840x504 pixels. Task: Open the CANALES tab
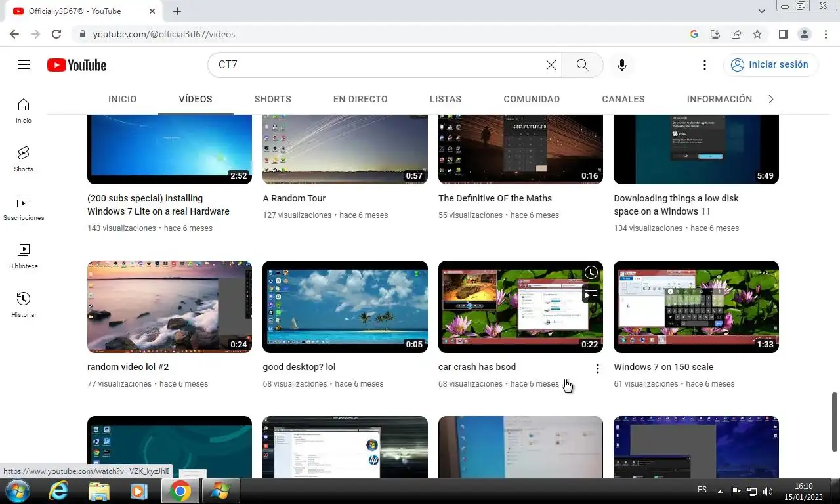pos(623,99)
